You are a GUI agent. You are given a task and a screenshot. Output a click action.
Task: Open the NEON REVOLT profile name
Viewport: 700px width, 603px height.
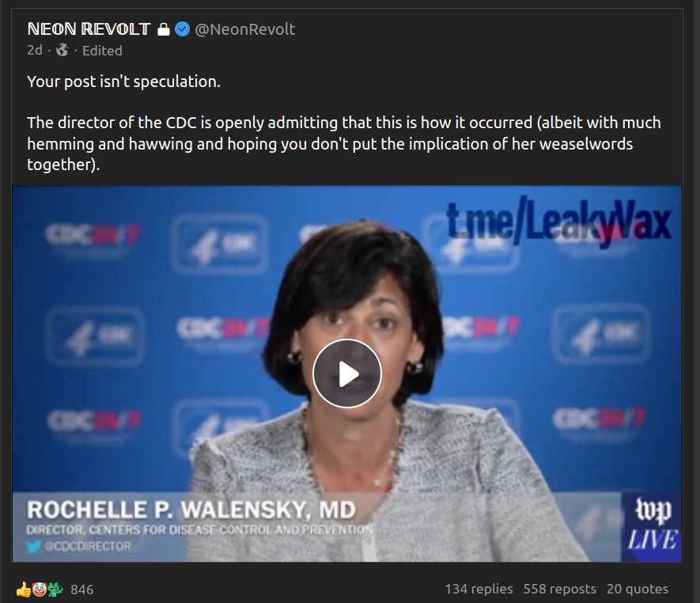click(x=89, y=29)
